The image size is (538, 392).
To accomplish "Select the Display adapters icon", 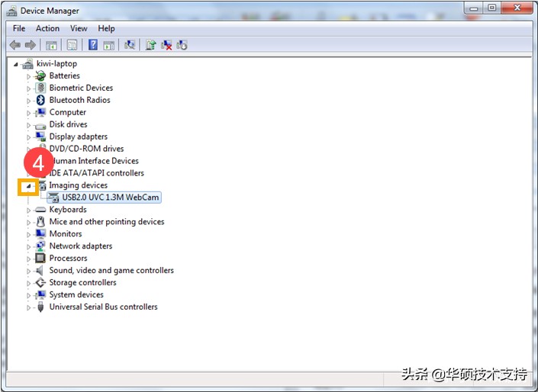I will tap(40, 137).
